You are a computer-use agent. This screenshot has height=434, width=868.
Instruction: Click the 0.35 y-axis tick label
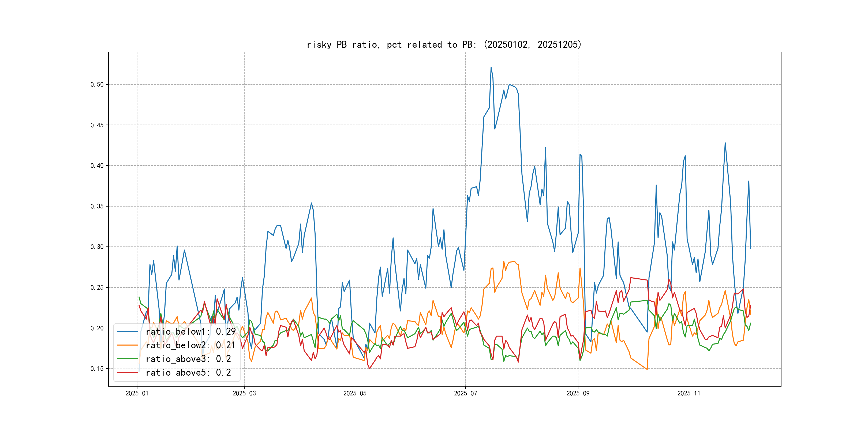tap(97, 206)
